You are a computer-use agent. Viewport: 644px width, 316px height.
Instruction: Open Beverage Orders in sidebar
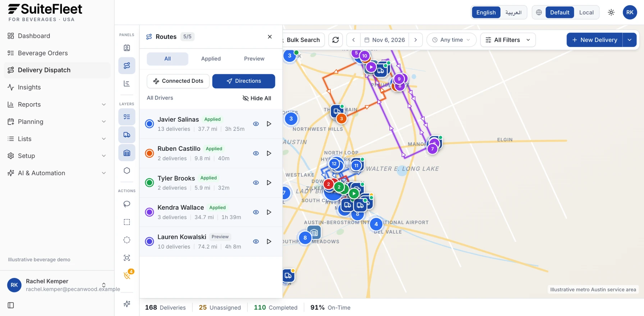pyautogui.click(x=57, y=53)
